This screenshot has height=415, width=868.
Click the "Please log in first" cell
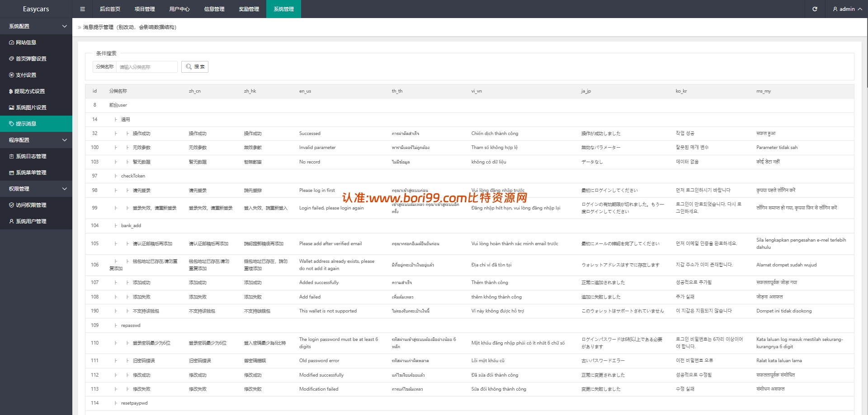(x=317, y=191)
